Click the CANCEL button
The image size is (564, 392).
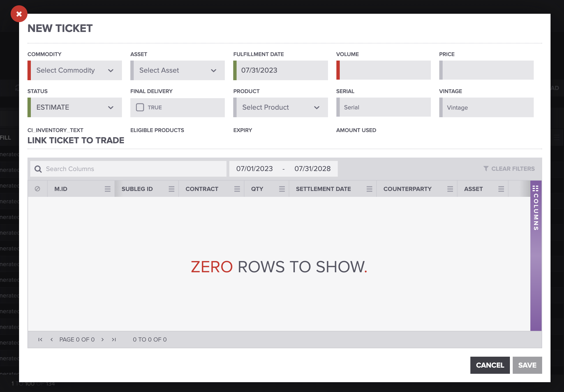click(x=490, y=365)
